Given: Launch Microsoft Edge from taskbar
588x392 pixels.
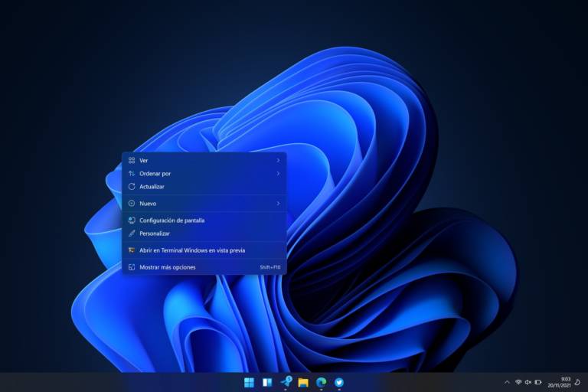Looking at the screenshot, I should [321, 382].
